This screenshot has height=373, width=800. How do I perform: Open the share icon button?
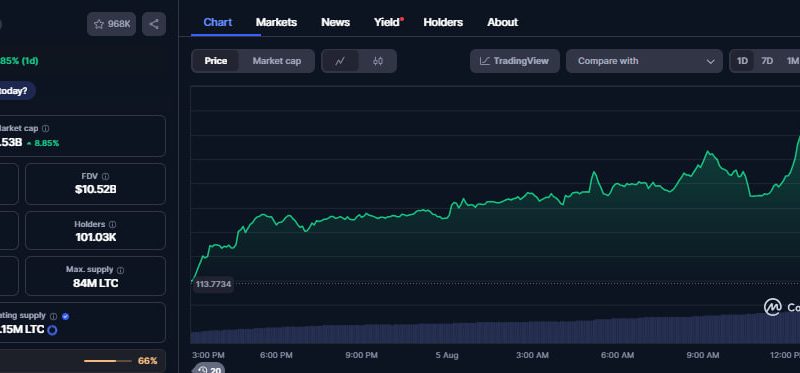click(x=154, y=24)
